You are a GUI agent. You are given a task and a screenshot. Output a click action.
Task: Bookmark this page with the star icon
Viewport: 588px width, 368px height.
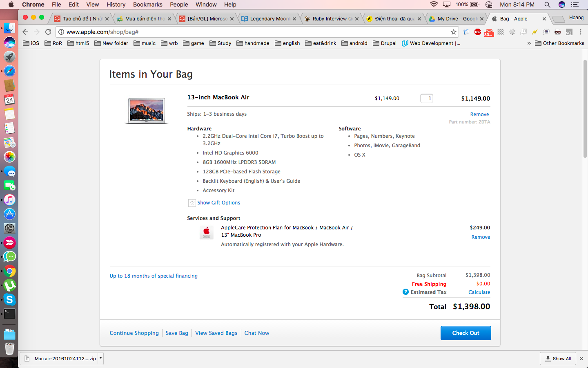pyautogui.click(x=454, y=32)
